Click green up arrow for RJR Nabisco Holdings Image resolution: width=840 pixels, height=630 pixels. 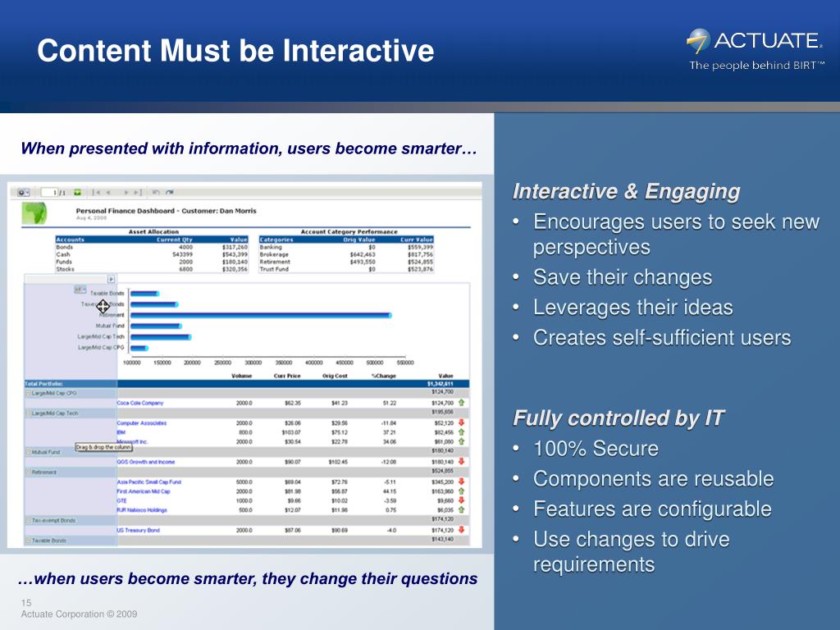point(461,509)
